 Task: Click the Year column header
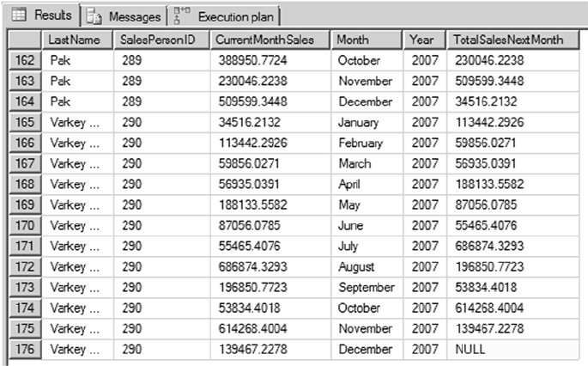(x=421, y=40)
